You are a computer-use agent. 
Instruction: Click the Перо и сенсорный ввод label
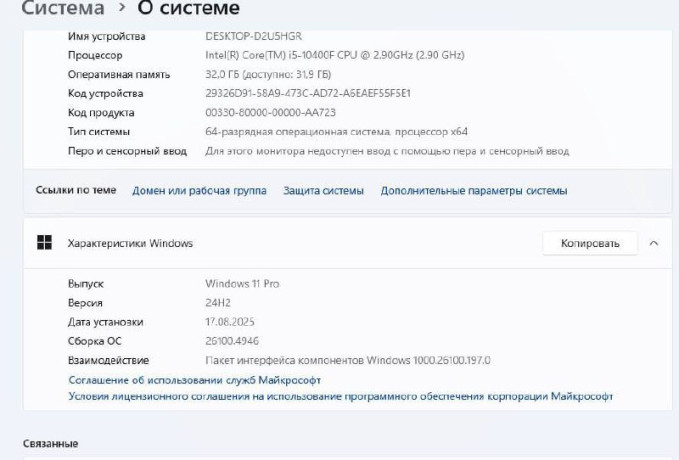point(127,151)
